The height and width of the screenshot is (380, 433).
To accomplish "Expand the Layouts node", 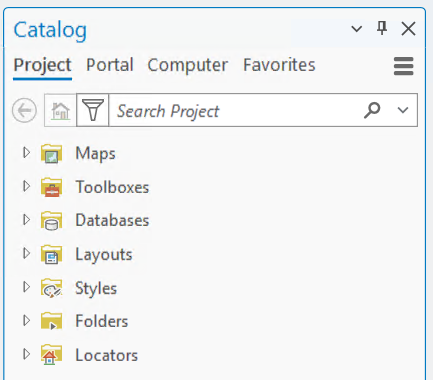I will pyautogui.click(x=26, y=254).
